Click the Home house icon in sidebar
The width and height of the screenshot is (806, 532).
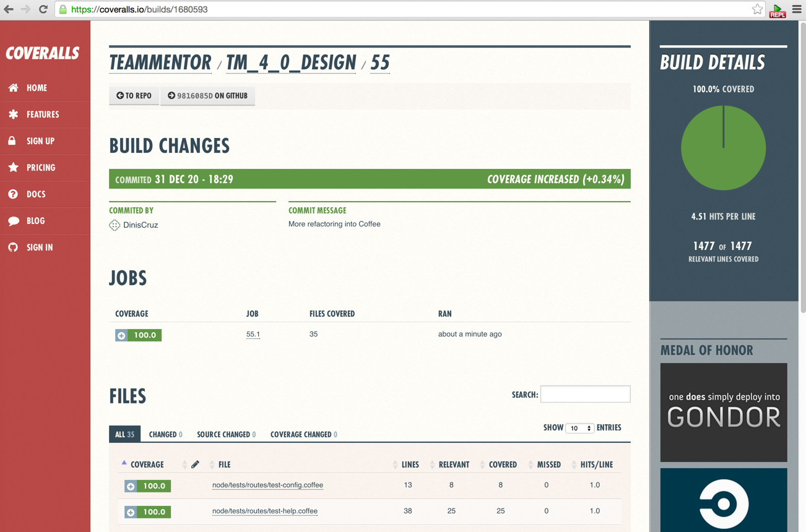click(13, 88)
